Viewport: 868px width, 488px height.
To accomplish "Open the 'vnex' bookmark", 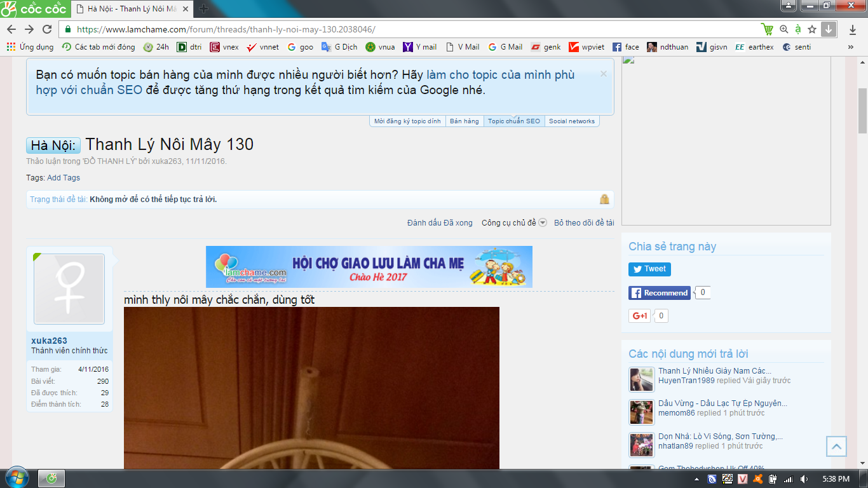I will coord(224,47).
